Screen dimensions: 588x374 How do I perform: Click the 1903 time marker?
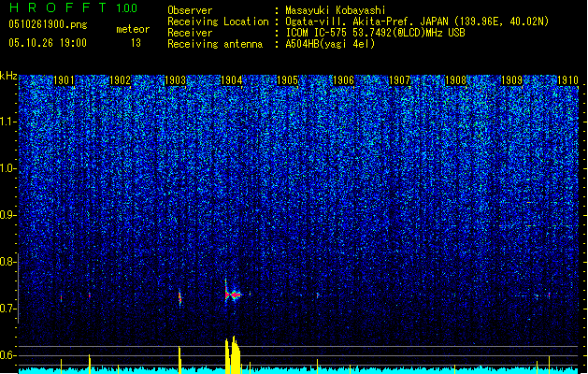(x=176, y=80)
